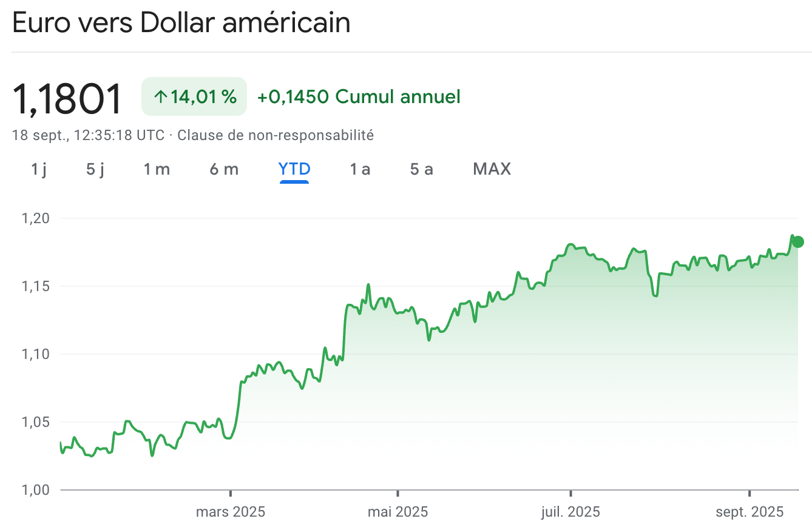Click the 1,20 y-axis label
Viewport: 812px width, 530px height.
[x=35, y=218]
